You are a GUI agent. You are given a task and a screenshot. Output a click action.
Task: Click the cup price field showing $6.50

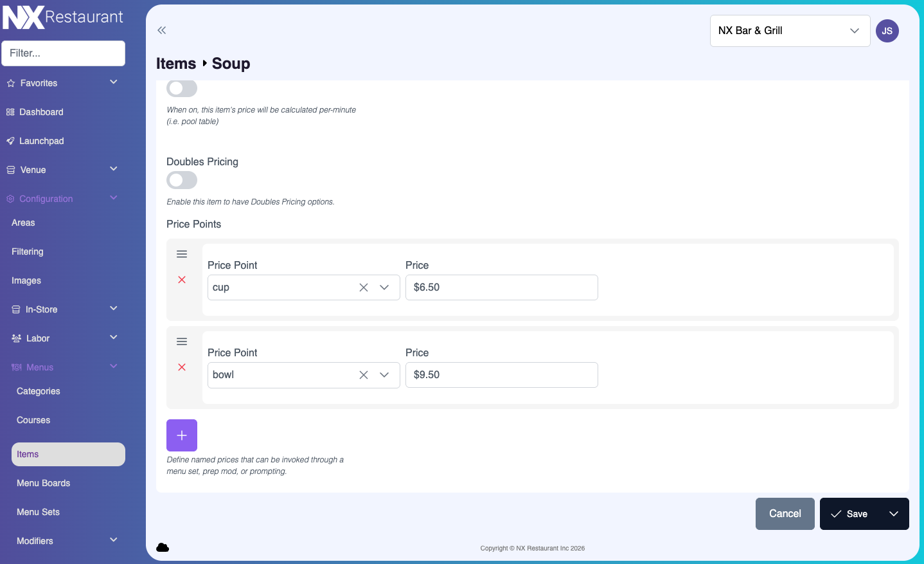point(501,287)
